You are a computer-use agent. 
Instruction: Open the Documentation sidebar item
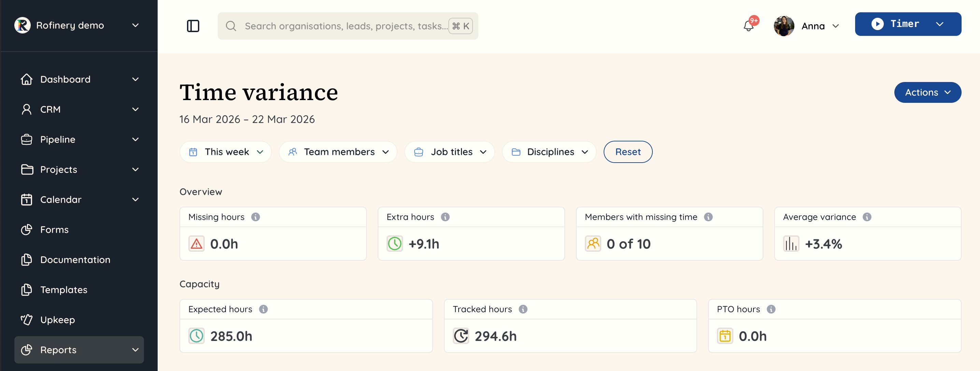(75, 260)
